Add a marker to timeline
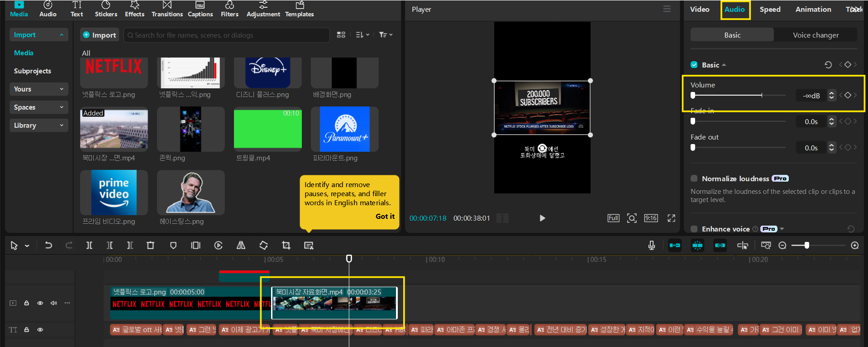 [173, 245]
